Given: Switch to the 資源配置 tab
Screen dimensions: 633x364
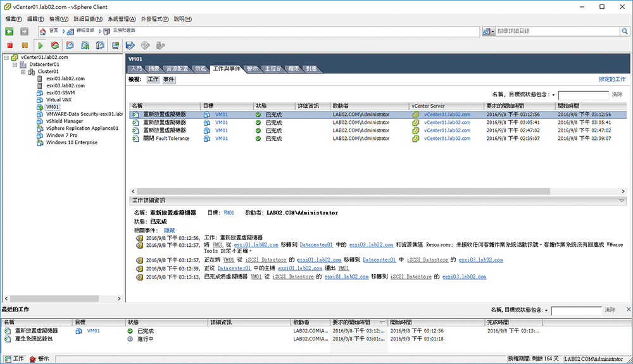Looking at the screenshot, I should [x=177, y=69].
